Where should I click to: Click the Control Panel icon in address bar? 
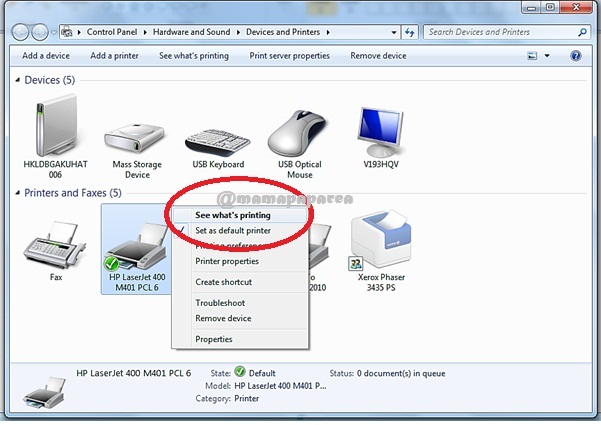[67, 32]
